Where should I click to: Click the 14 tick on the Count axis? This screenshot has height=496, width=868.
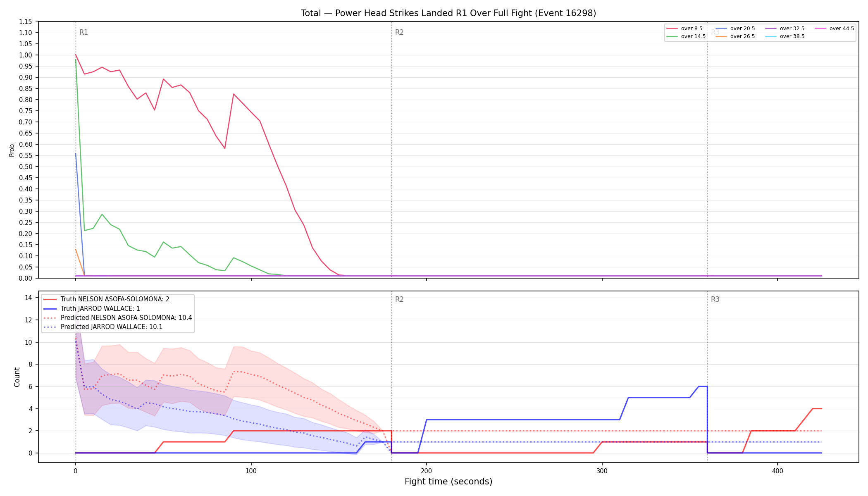(28, 298)
